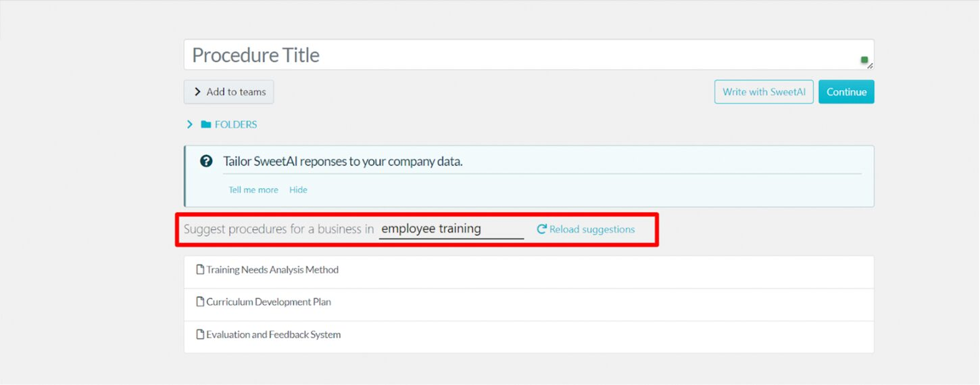Click the green indicator in title field

[x=864, y=60]
